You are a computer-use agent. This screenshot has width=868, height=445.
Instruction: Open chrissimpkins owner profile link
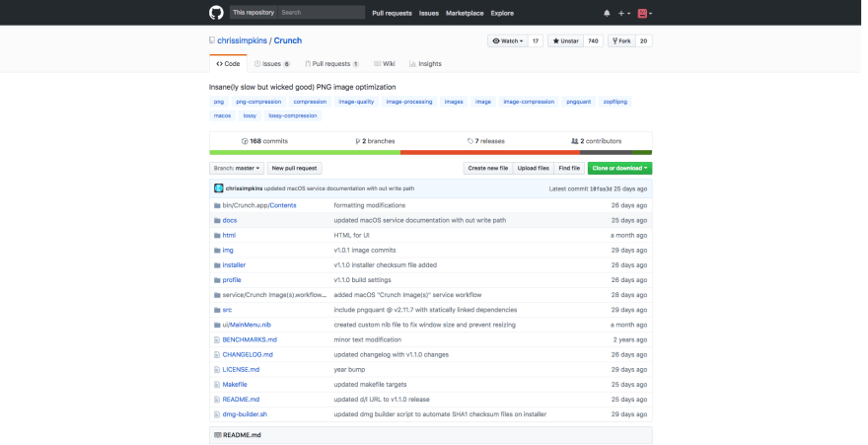242,40
